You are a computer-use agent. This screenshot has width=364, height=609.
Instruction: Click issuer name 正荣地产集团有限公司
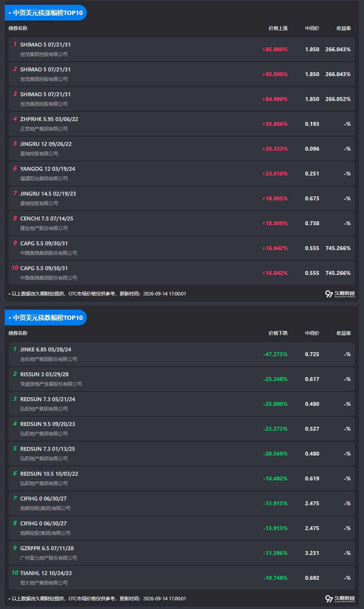click(x=44, y=129)
